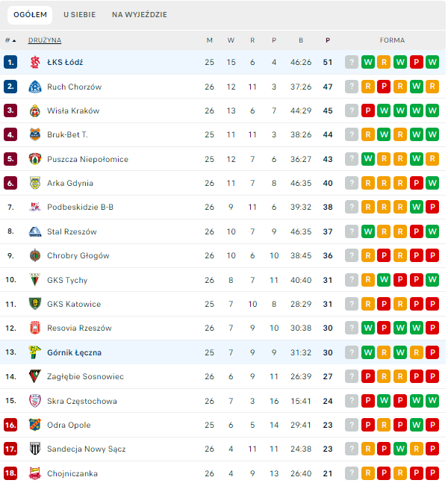448x486 pixels.
Task: Click the Odra Opole team logo
Action: (34, 425)
